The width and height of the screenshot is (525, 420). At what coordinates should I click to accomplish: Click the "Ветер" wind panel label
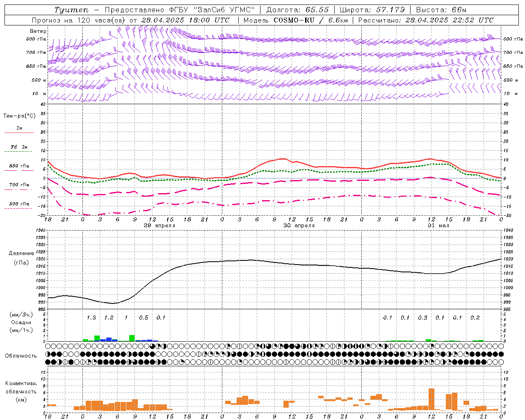pos(38,31)
